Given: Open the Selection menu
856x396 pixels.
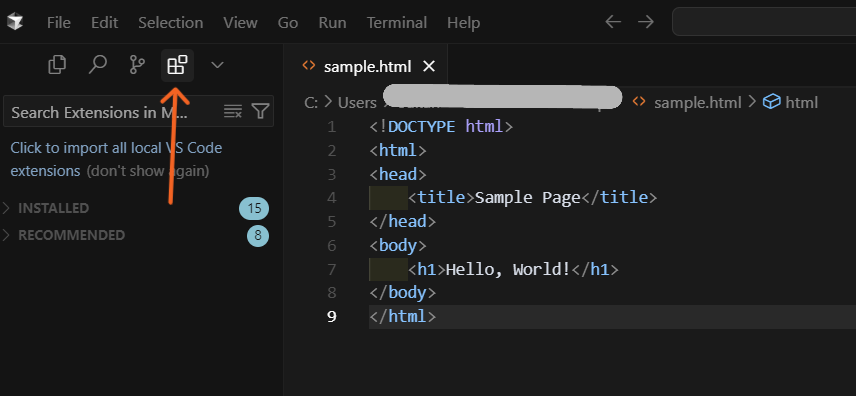Looking at the screenshot, I should click(x=170, y=22).
